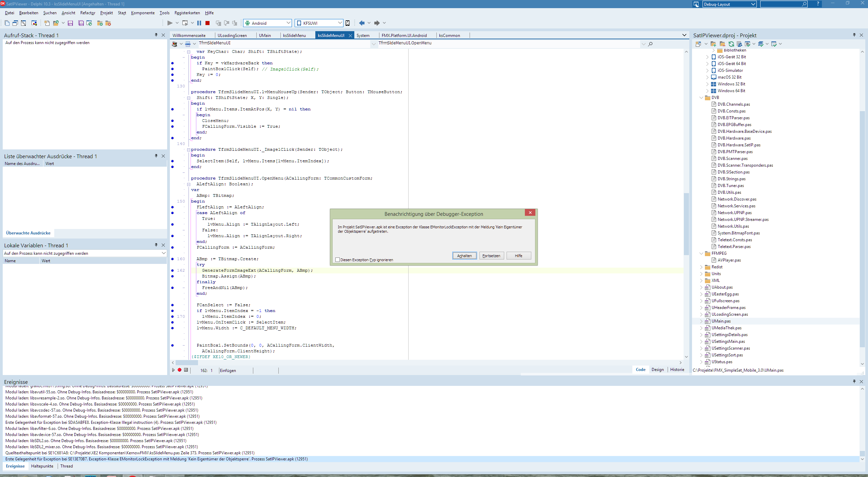The height and width of the screenshot is (477, 868).
Task: Toggle breakpoint at line 162 gutter
Action: point(172,270)
